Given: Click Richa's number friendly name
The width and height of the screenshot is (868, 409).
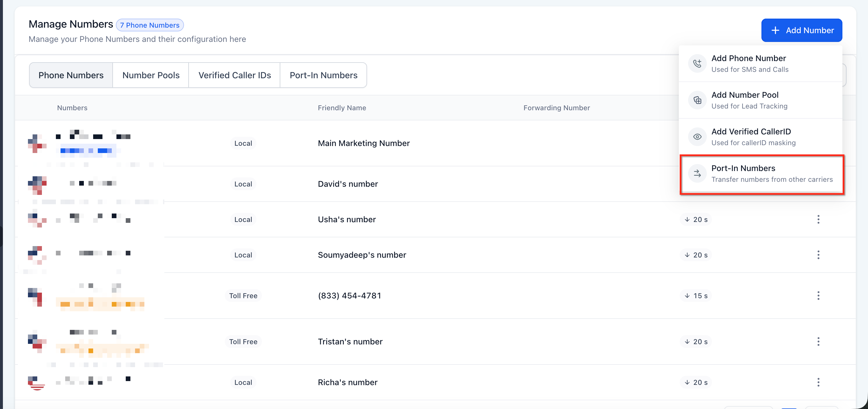Looking at the screenshot, I should point(347,382).
